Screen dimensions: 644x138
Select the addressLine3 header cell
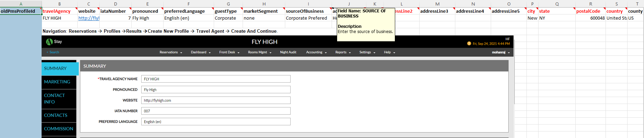pos(437,11)
